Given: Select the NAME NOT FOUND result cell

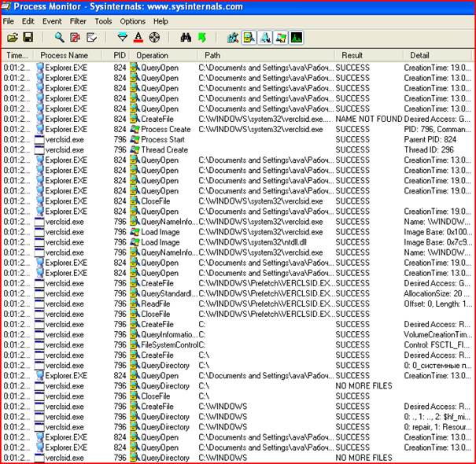Looking at the screenshot, I should (368, 119).
